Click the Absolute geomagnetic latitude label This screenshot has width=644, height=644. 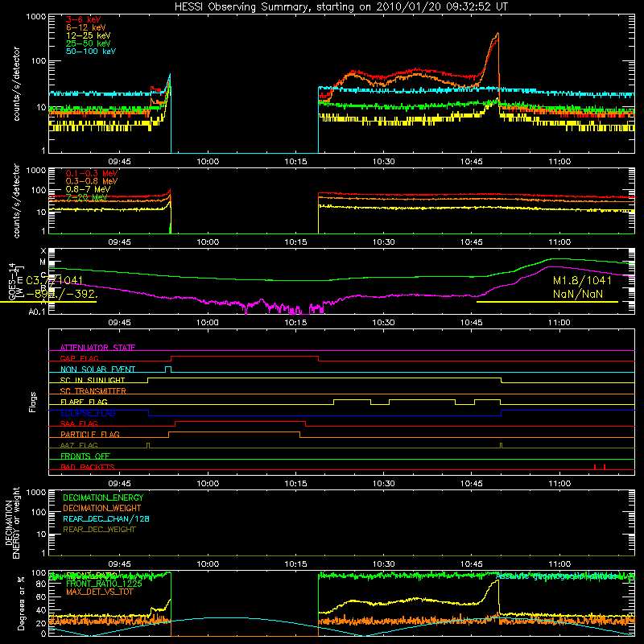click(556, 576)
